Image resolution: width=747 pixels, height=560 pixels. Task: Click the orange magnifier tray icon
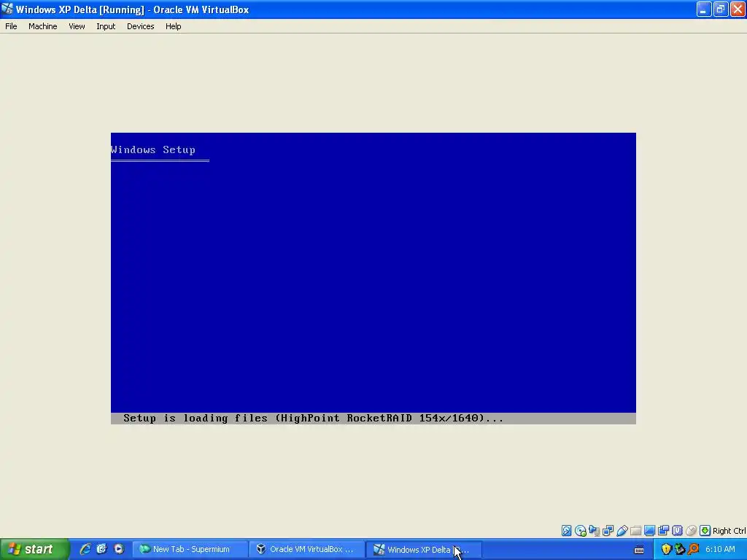coord(693,549)
